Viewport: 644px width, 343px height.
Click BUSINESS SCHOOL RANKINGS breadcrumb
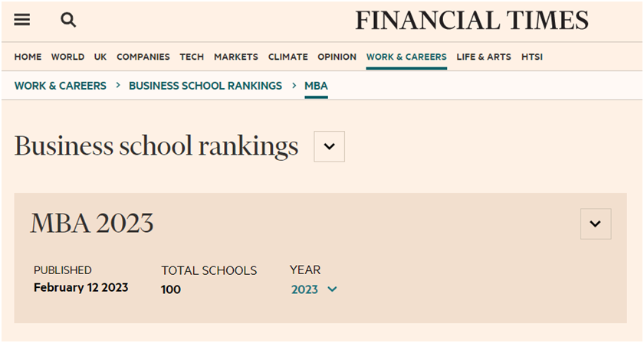[205, 86]
